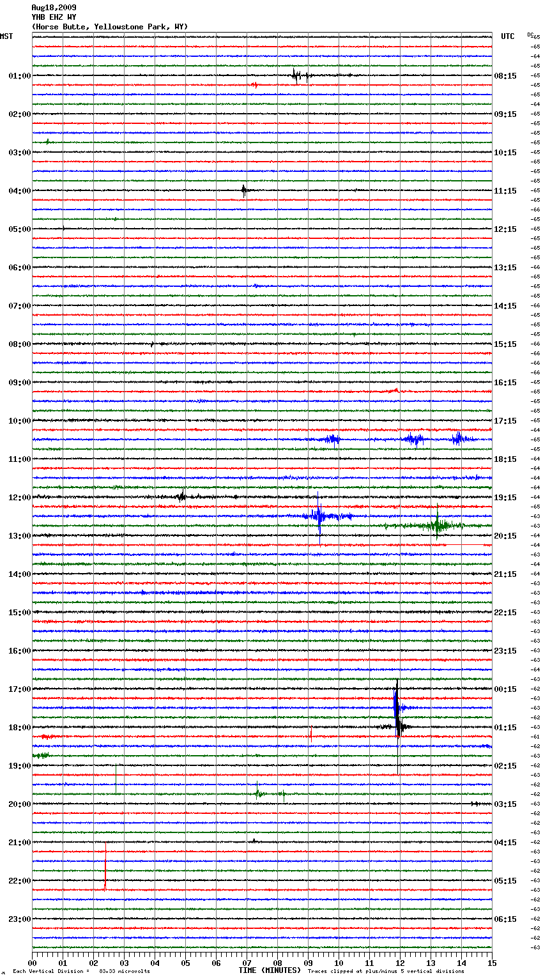Click the MST timezone header

[6, 36]
